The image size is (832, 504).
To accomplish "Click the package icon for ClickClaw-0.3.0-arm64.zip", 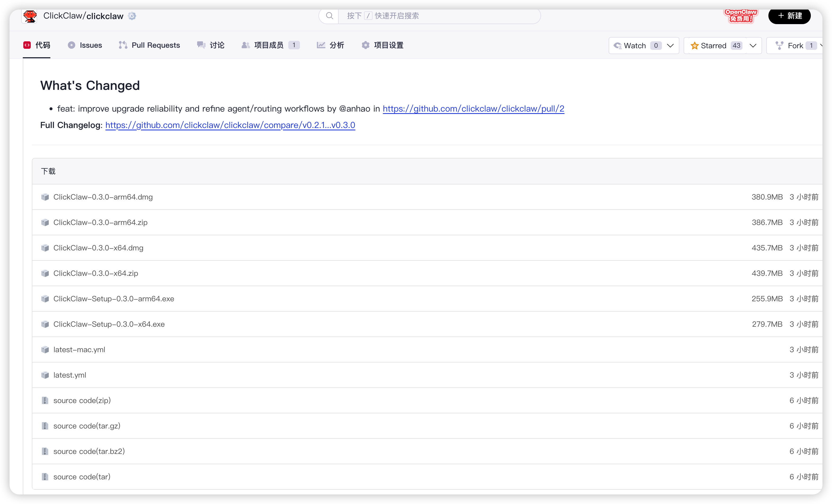I will pyautogui.click(x=45, y=223).
